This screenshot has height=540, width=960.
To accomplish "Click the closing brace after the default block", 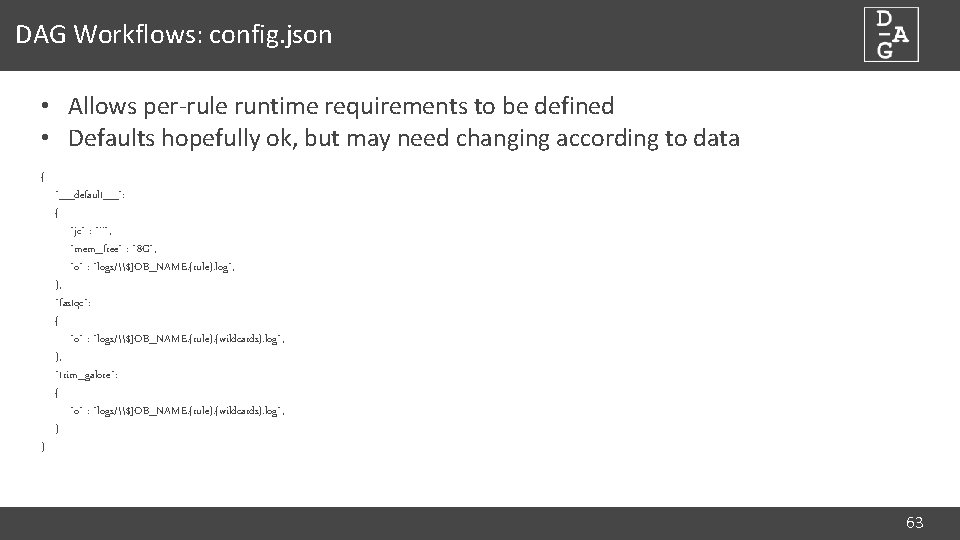I will click(58, 284).
